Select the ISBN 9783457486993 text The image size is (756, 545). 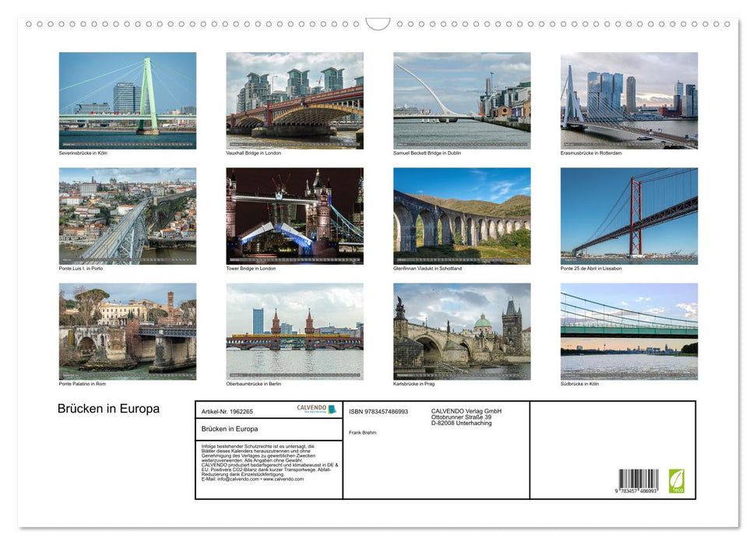point(378,411)
